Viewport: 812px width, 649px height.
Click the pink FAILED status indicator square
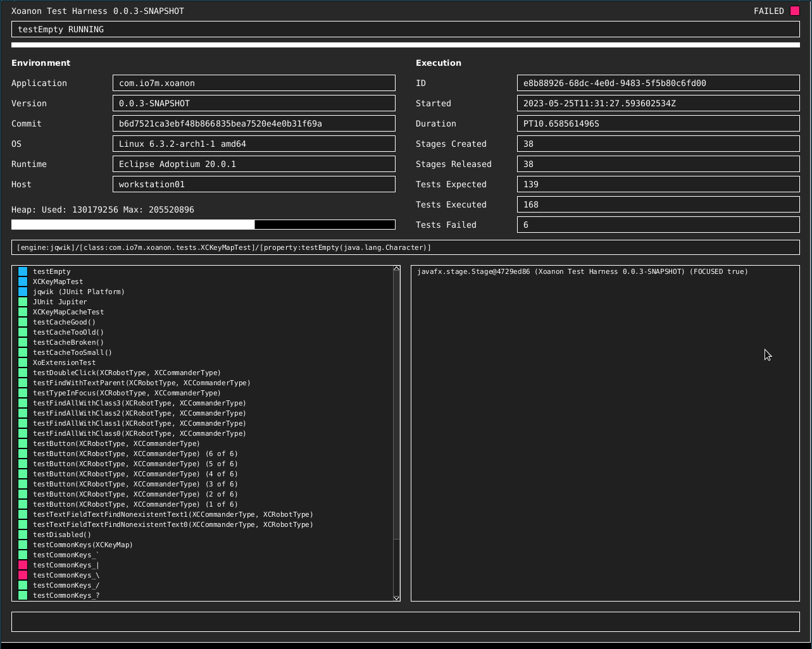coord(795,11)
